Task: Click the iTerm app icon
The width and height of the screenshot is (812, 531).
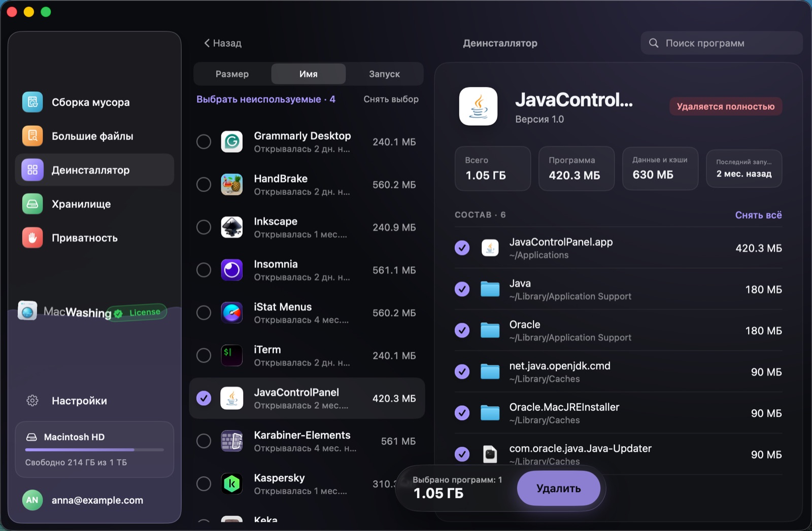Action: point(232,356)
